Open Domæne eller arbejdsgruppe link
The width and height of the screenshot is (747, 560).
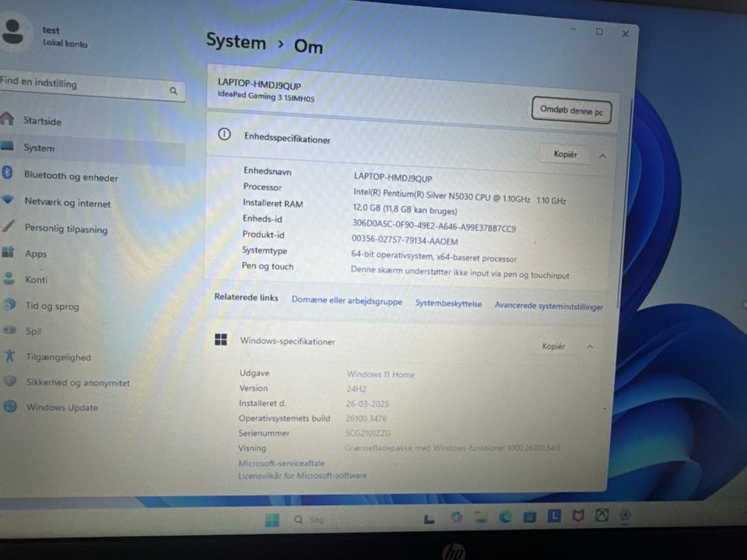[x=347, y=301]
